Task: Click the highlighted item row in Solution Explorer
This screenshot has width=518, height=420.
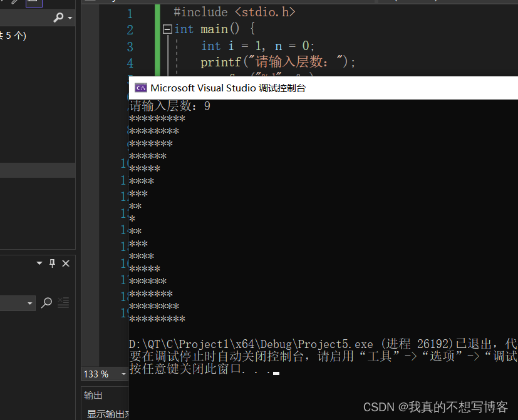Action: pos(38,171)
